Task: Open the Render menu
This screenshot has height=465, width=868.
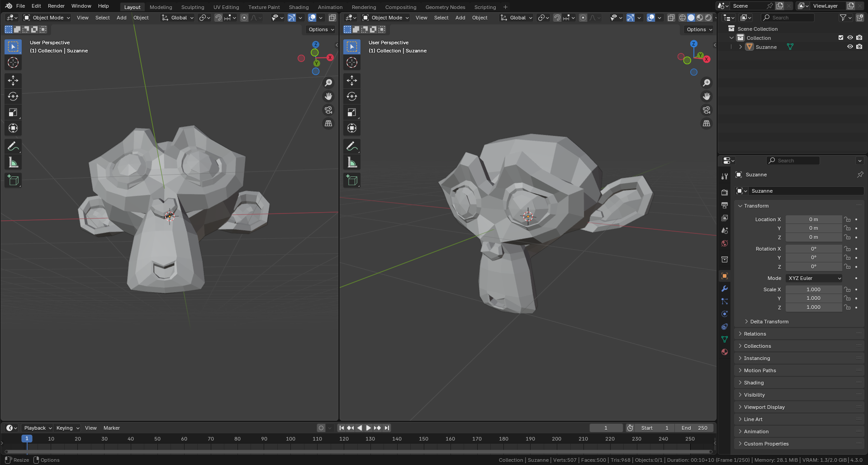Action: [56, 6]
